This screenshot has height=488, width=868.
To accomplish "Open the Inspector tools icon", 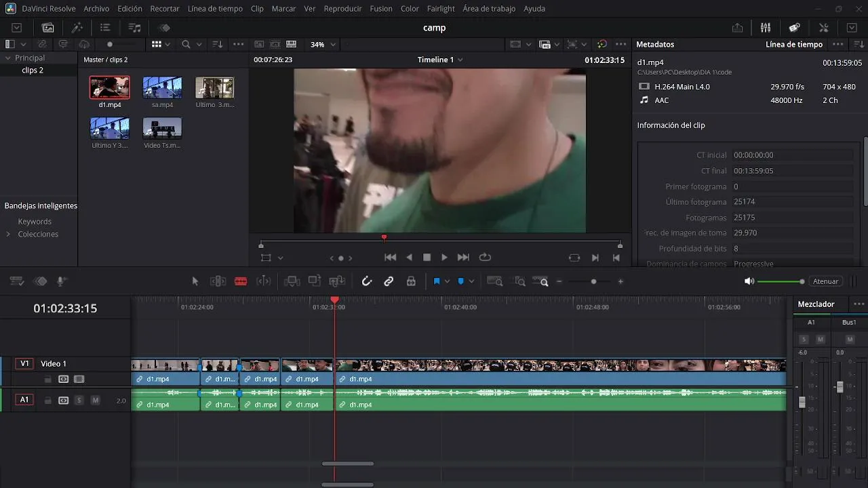I will coord(823,28).
